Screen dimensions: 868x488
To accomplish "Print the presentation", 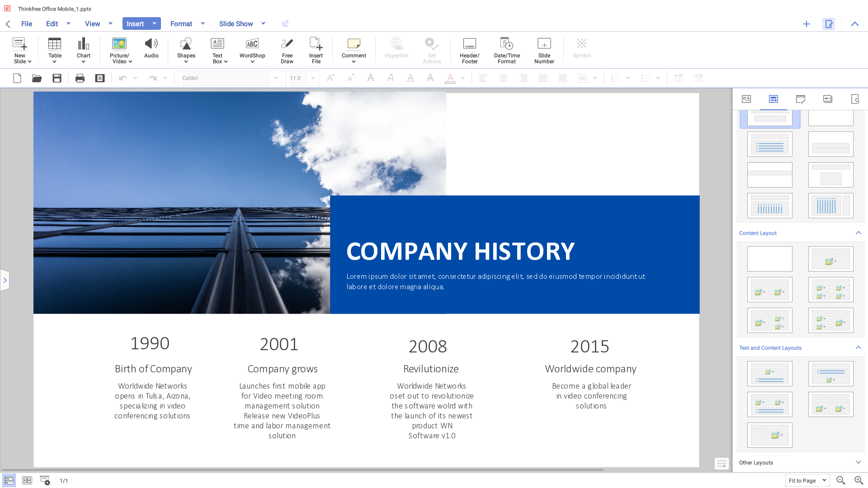I will pos(80,78).
